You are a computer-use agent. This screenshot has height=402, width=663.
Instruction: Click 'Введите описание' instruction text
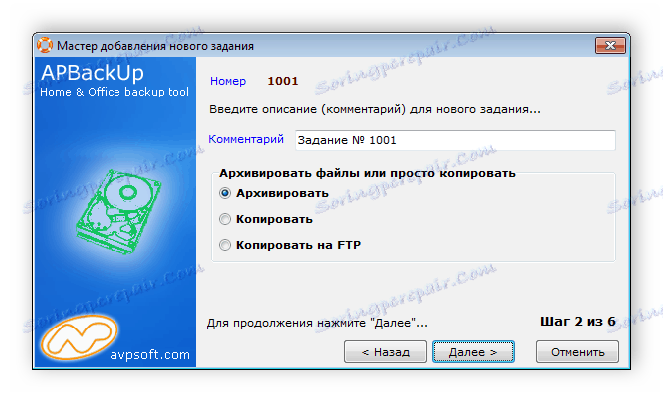point(375,109)
